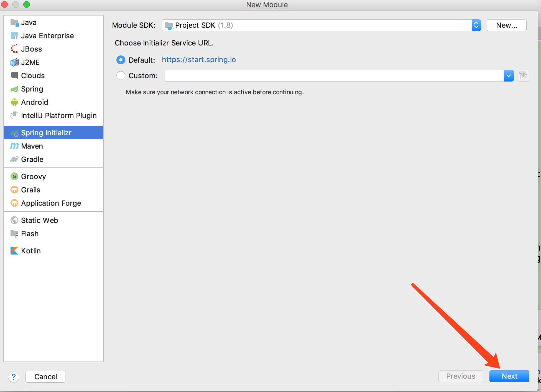The width and height of the screenshot is (541, 392).
Task: Click the Android robot icon
Action: click(x=14, y=102)
